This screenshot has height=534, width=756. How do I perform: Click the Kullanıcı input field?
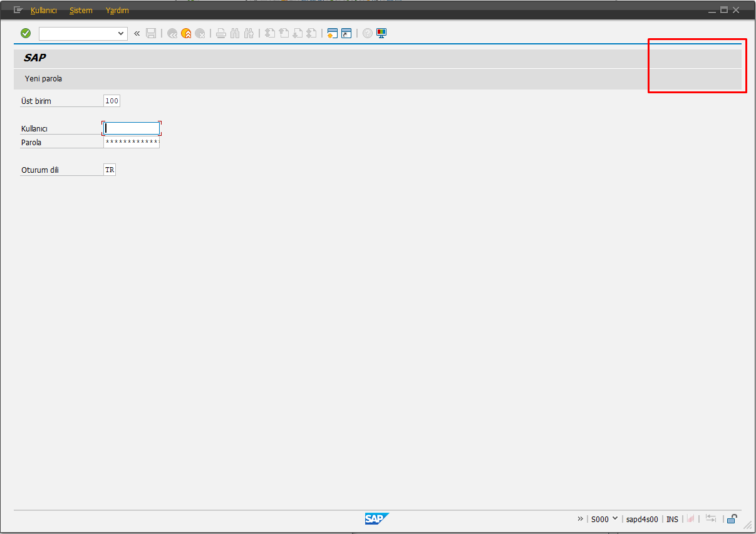132,128
